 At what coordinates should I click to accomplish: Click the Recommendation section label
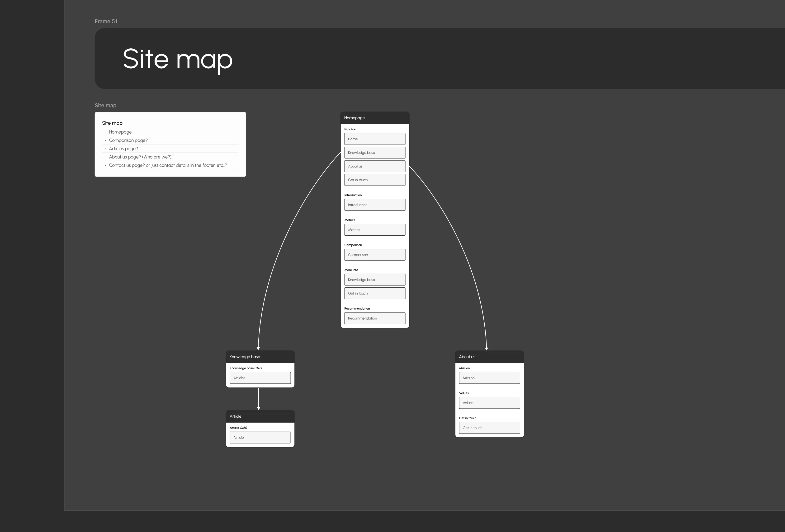357,308
